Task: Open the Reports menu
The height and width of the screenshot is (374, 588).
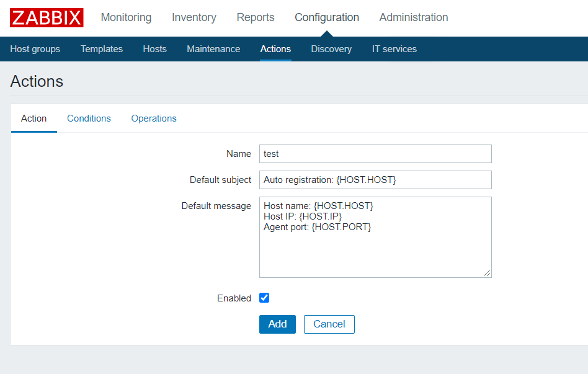Action: coord(256,17)
